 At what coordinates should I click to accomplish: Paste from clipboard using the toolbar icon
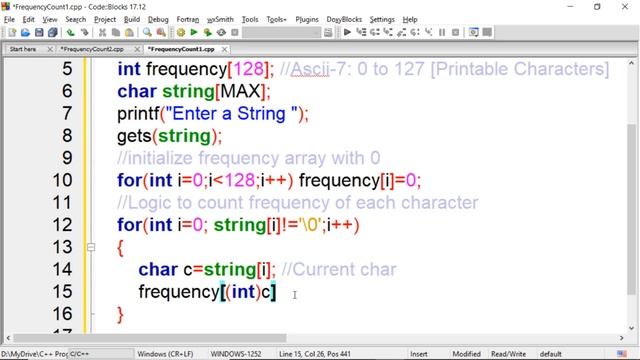(129, 32)
